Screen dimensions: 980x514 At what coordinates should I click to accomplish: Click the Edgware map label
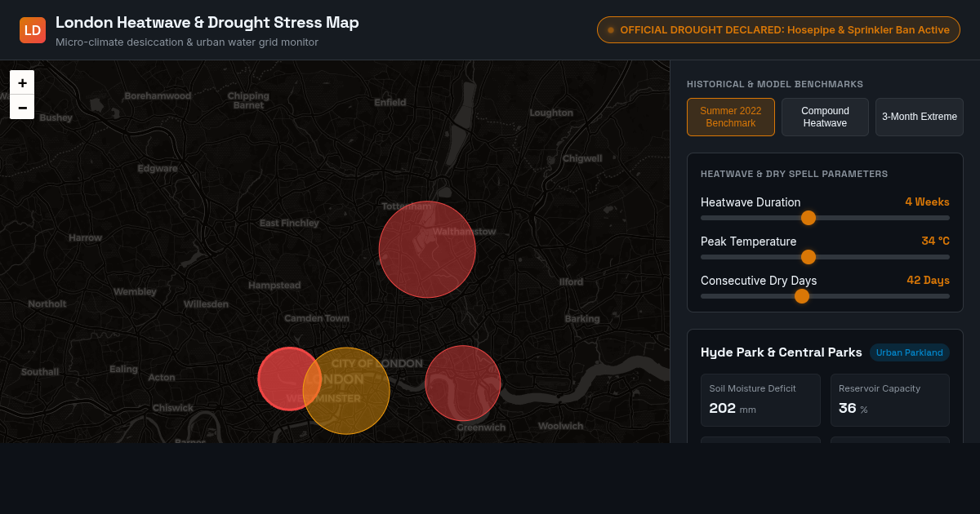[x=158, y=168]
